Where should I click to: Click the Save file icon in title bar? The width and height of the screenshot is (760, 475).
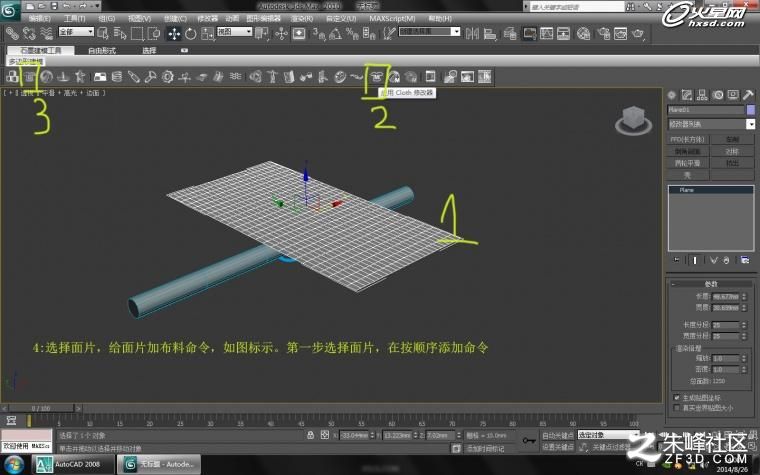tap(54, 6)
